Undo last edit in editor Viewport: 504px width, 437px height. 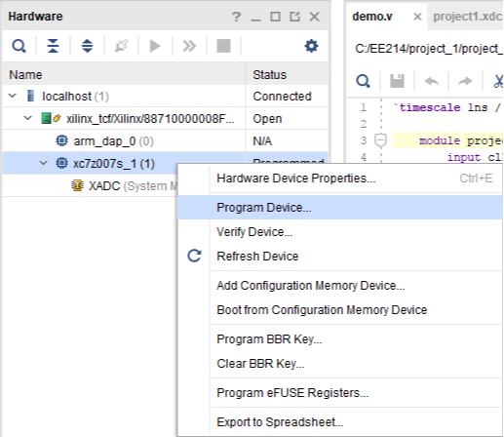[x=432, y=81]
